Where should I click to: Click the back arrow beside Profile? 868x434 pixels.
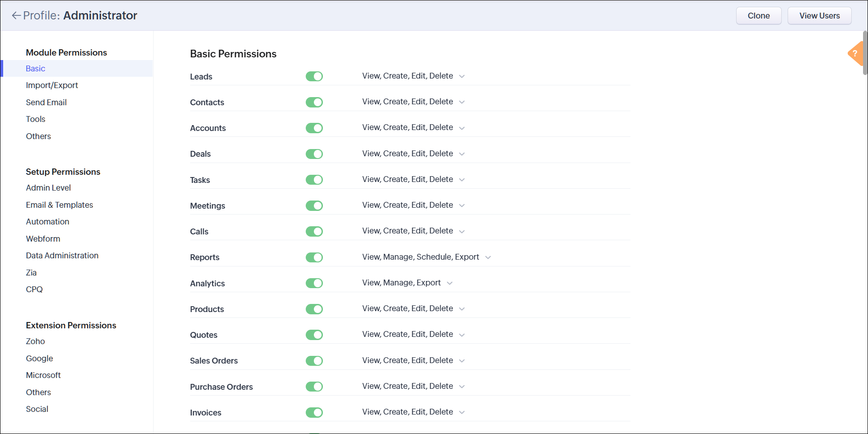pos(16,16)
